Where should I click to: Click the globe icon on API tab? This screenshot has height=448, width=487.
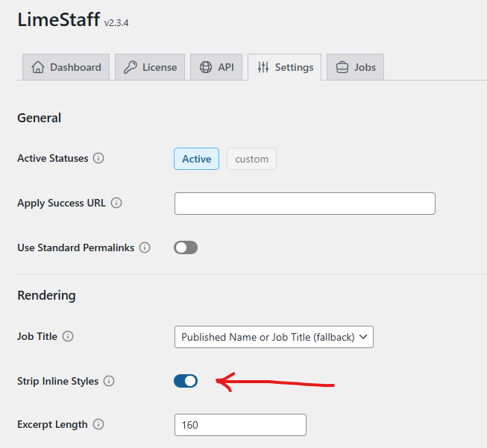(206, 67)
